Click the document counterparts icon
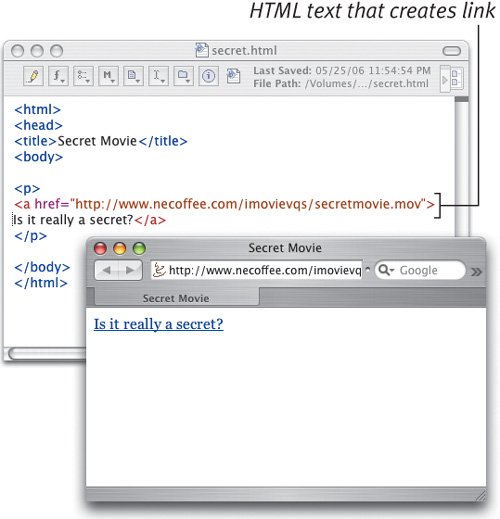500x519 pixels. pos(133,76)
